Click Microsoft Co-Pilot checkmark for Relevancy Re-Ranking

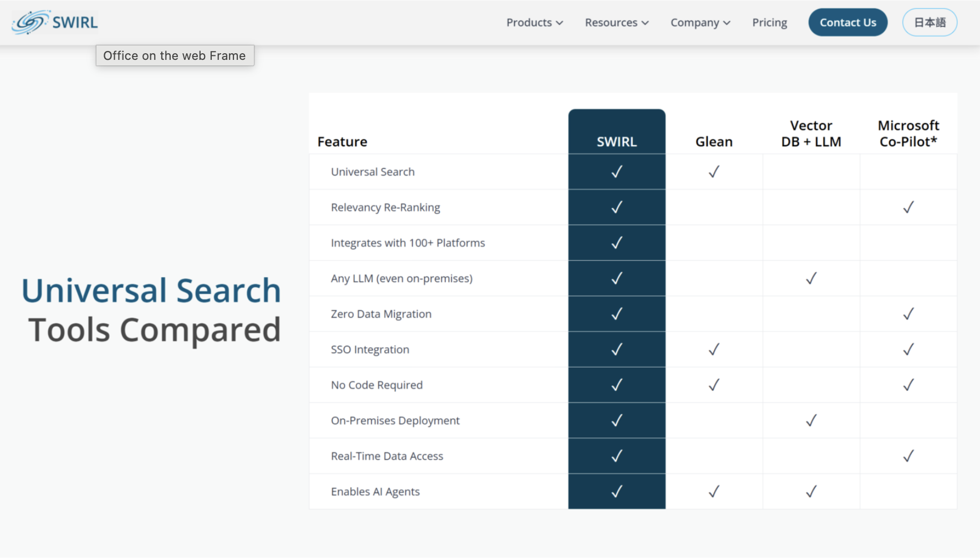pos(908,207)
